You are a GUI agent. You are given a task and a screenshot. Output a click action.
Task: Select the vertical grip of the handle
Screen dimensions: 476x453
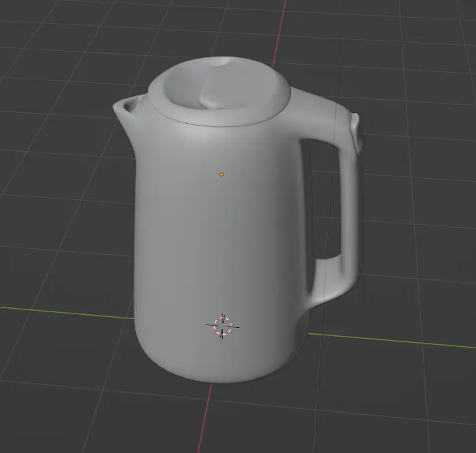click(x=349, y=204)
